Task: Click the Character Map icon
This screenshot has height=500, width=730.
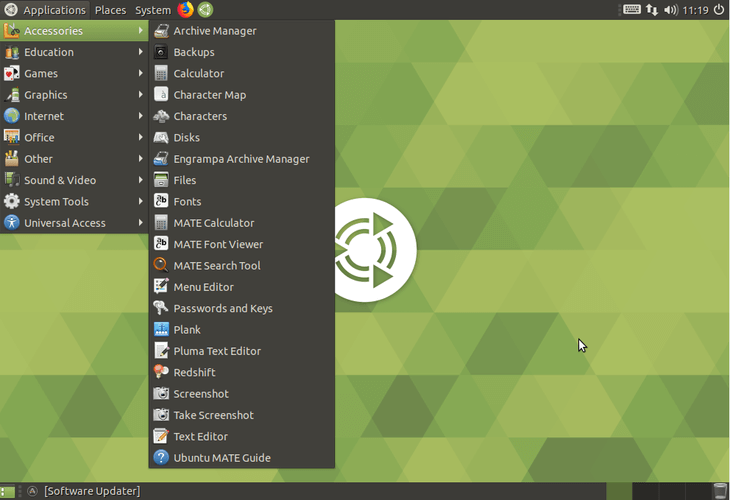Action: pyautogui.click(x=161, y=95)
